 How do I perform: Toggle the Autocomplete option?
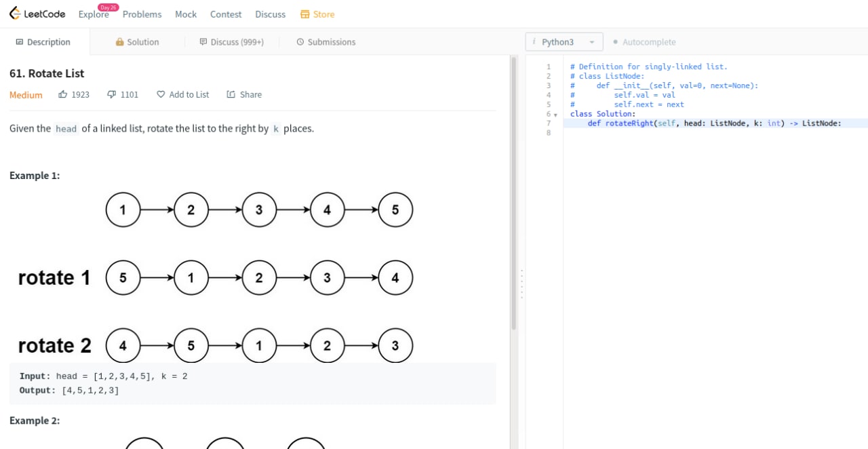click(644, 42)
